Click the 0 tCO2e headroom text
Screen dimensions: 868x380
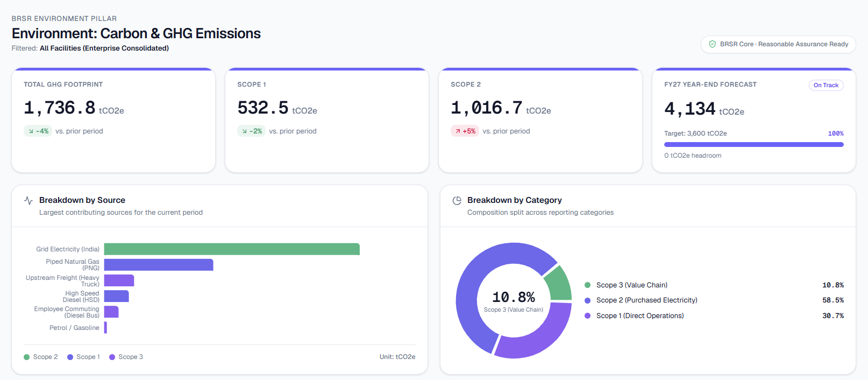coord(693,156)
